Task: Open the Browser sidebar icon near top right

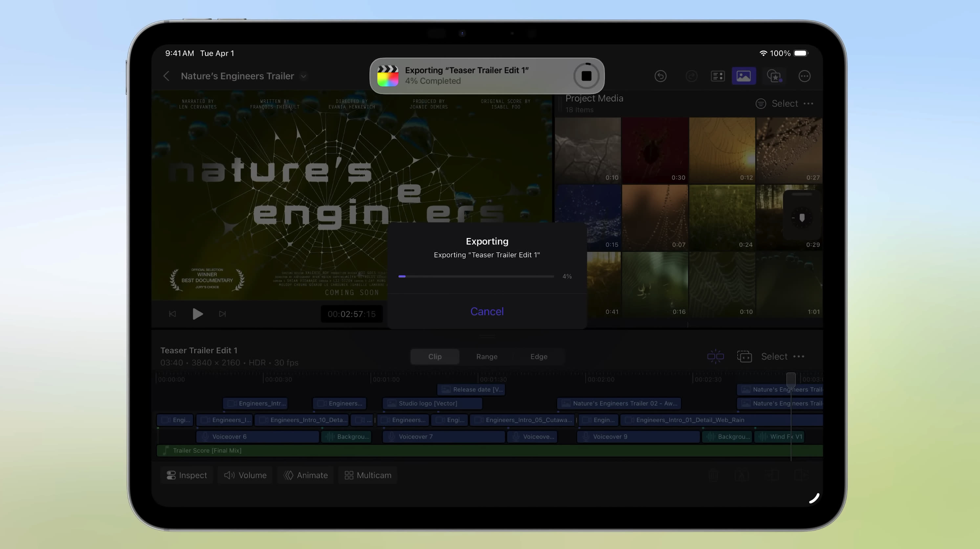Action: pos(717,76)
